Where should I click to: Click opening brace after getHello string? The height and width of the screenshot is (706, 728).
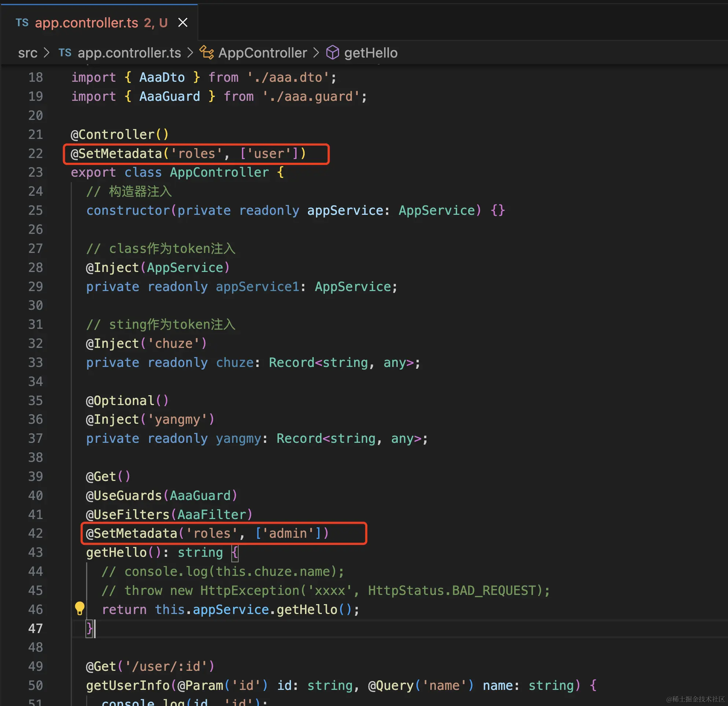tap(234, 552)
